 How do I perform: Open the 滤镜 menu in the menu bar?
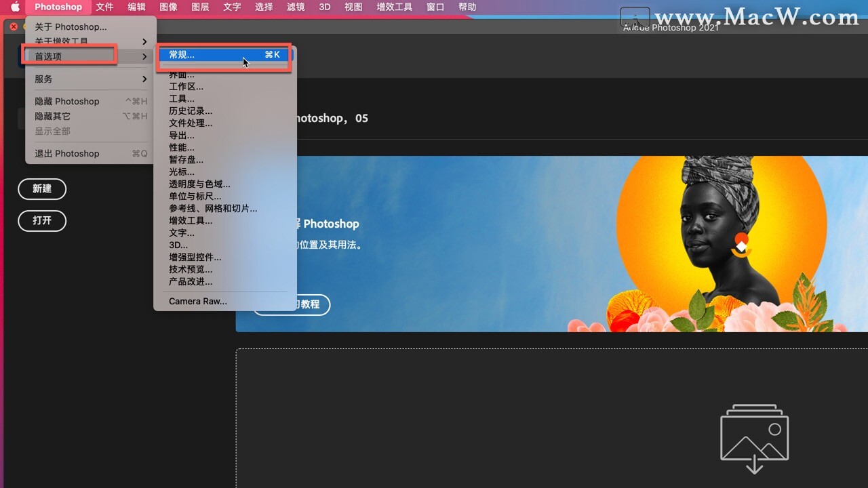(295, 7)
